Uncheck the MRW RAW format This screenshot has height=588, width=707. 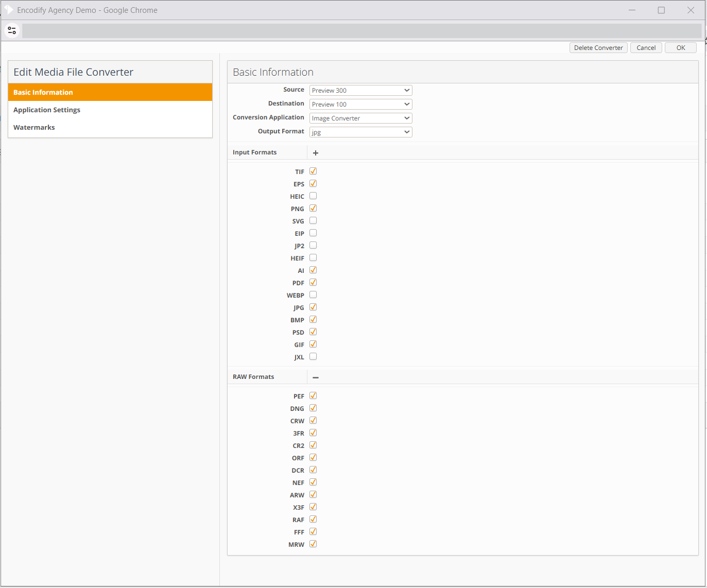click(313, 544)
